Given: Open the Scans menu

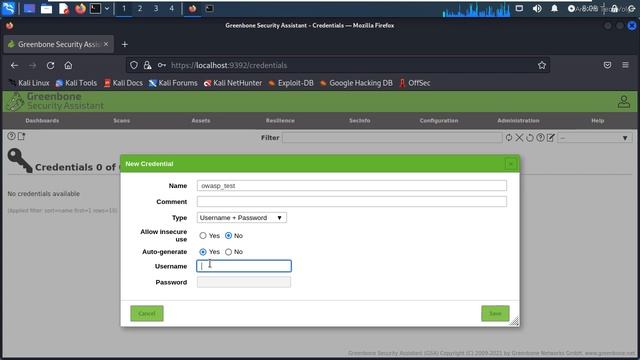Looking at the screenshot, I should 122,121.
